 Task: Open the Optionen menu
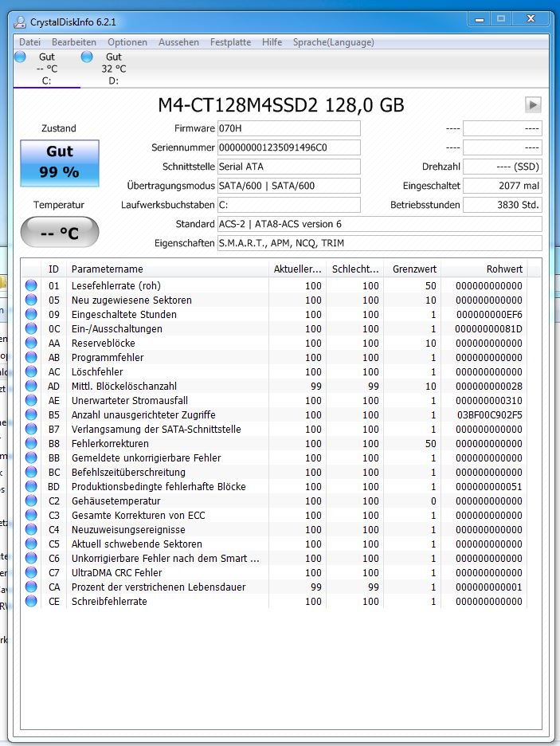click(x=127, y=42)
